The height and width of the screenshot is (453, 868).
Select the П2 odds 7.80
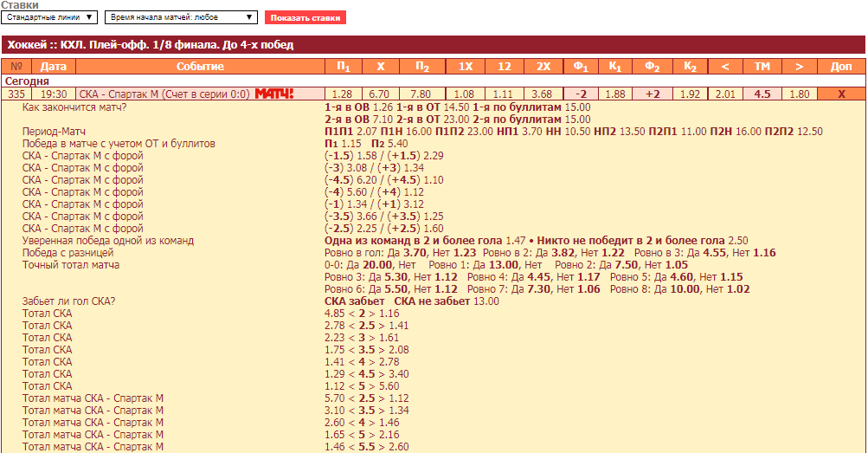point(421,94)
